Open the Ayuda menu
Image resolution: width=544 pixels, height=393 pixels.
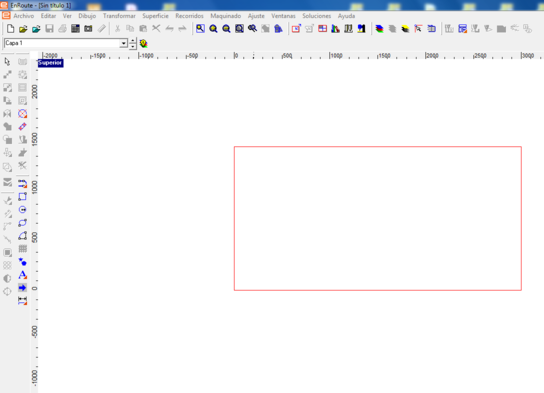click(346, 16)
